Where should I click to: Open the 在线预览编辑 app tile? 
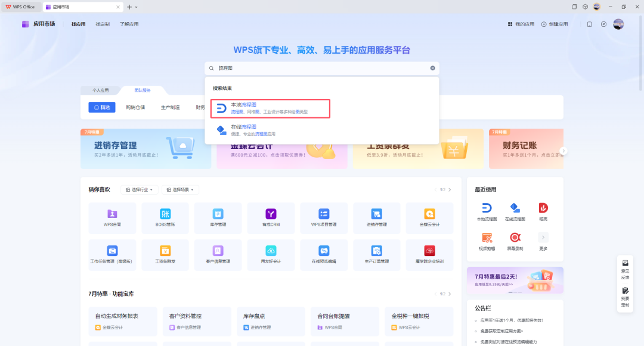[x=324, y=255]
